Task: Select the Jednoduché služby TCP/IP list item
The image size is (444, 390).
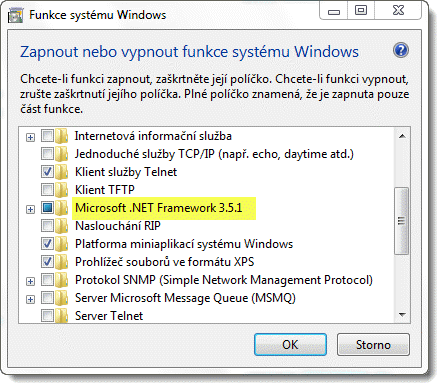Action: coord(214,154)
